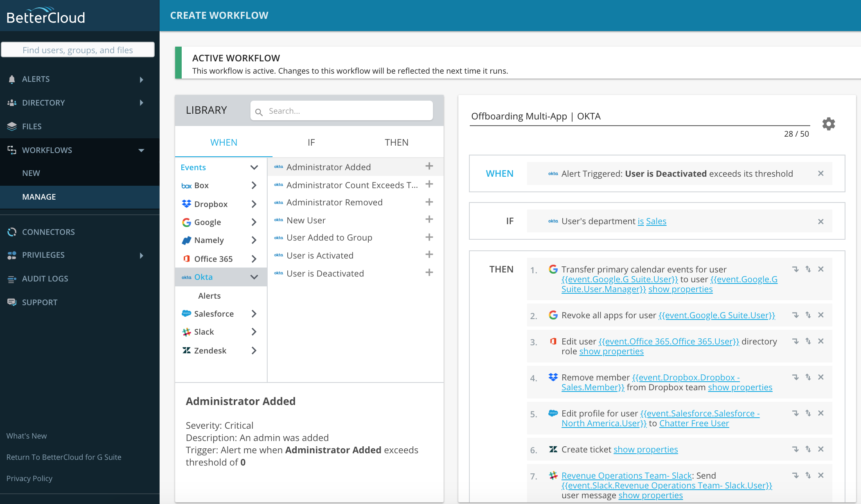This screenshot has width=861, height=504.
Task: Switch to the THEN library tab
Action: (396, 142)
